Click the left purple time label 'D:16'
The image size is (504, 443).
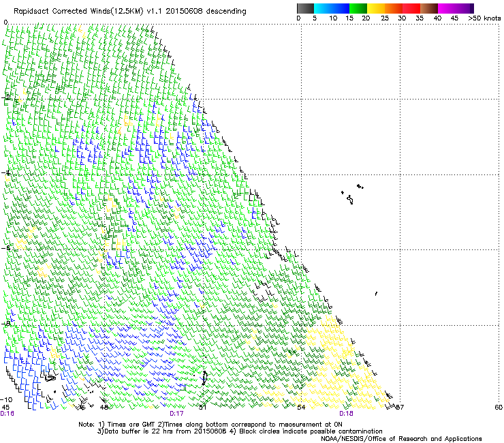click(7, 414)
